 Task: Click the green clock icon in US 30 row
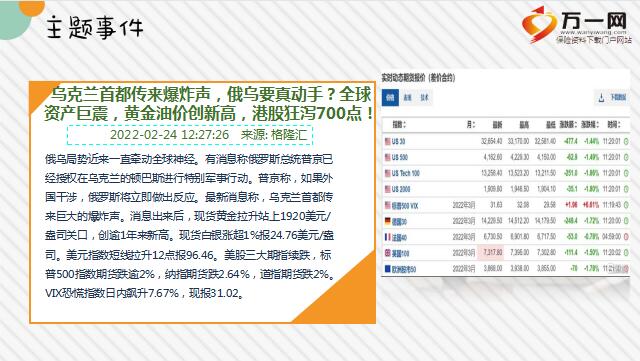[x=626, y=141]
